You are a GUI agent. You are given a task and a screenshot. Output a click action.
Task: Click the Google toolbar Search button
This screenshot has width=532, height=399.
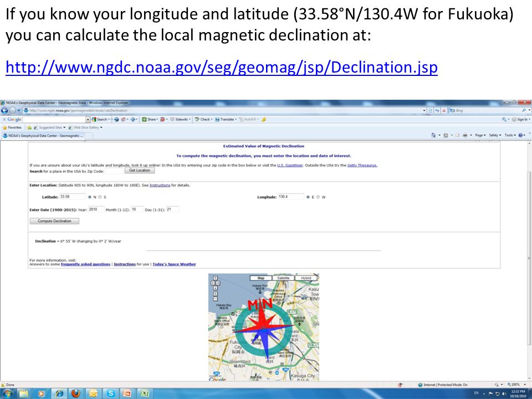[100, 120]
